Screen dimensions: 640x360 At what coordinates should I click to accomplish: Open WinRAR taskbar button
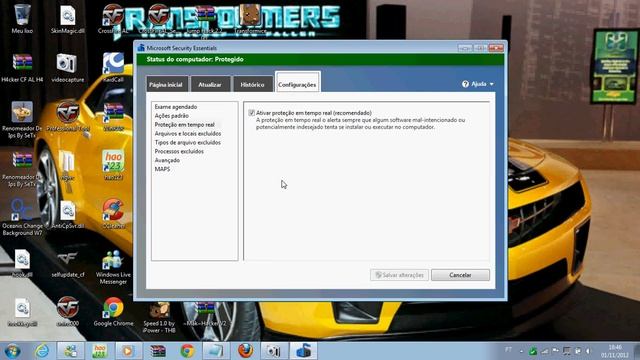[x=158, y=351]
